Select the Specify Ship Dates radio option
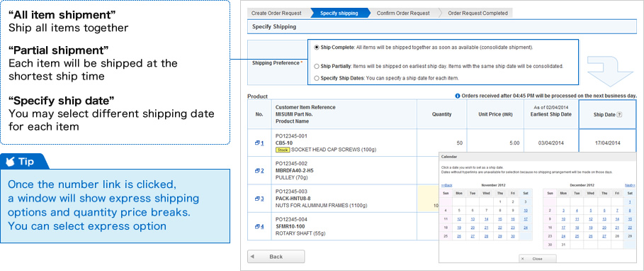This screenshot has width=644, height=271. coord(316,78)
